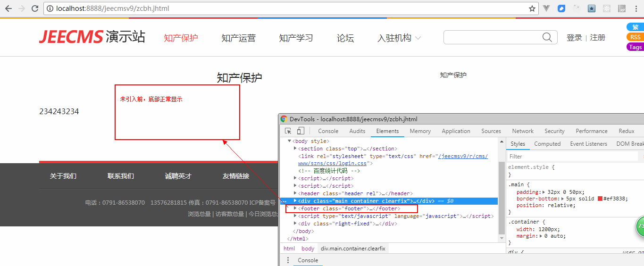
Task: Switch to the DevTools Console tab
Action: click(328, 131)
